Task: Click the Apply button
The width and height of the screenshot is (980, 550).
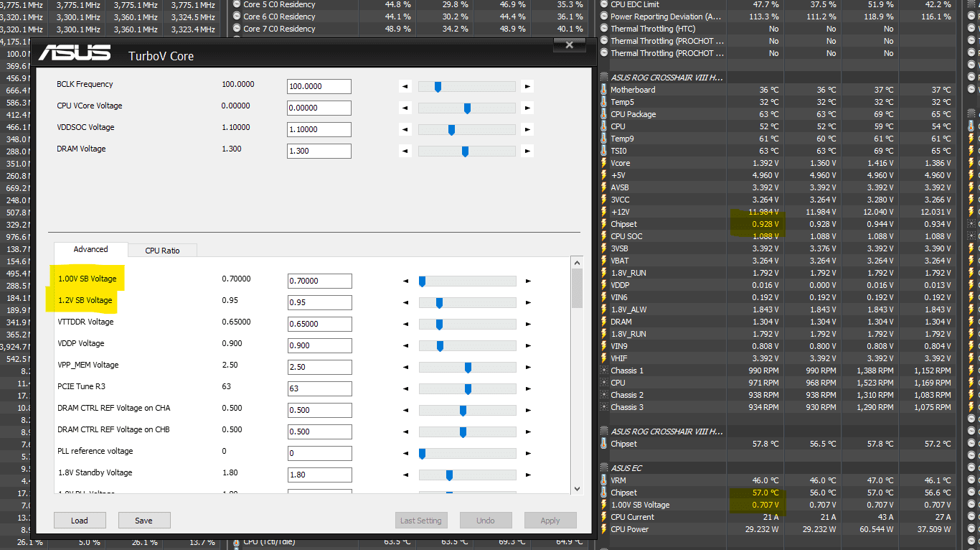Action: coord(550,520)
